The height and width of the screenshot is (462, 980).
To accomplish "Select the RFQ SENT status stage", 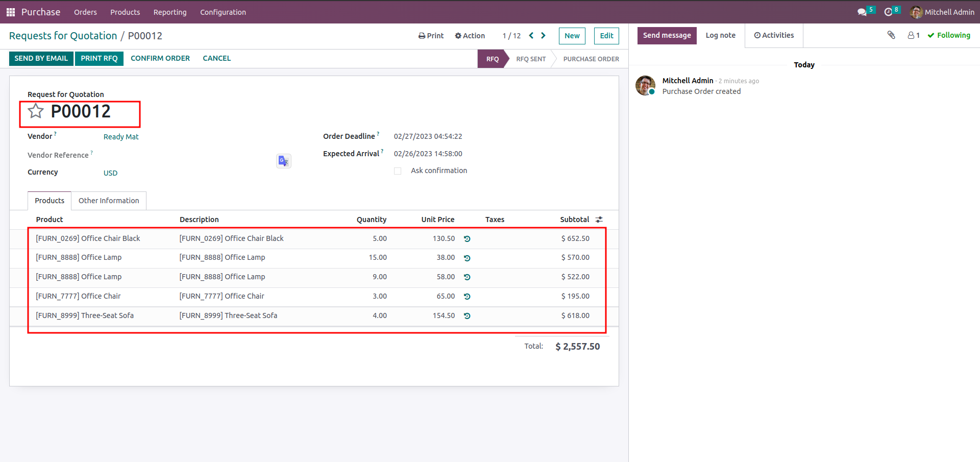I will pyautogui.click(x=531, y=59).
